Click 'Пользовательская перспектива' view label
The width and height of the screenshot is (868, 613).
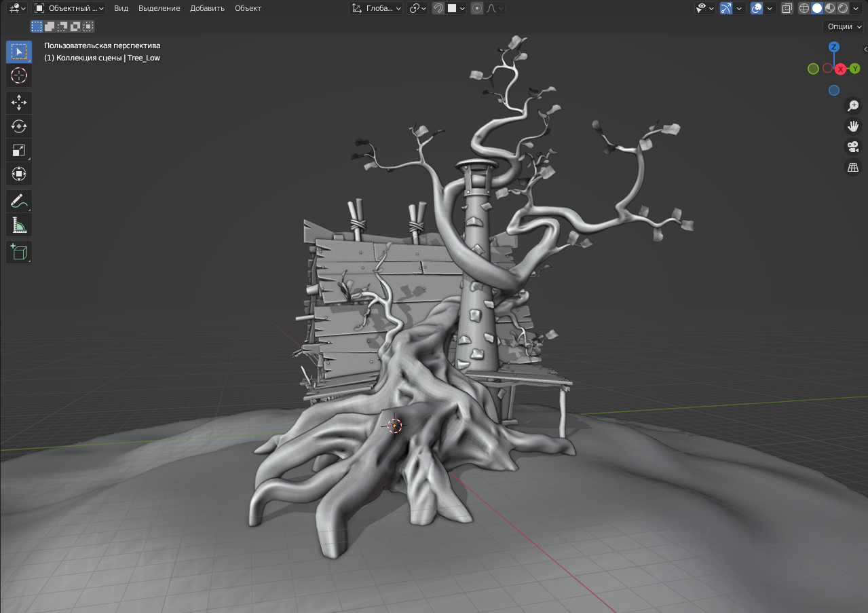pyautogui.click(x=102, y=45)
